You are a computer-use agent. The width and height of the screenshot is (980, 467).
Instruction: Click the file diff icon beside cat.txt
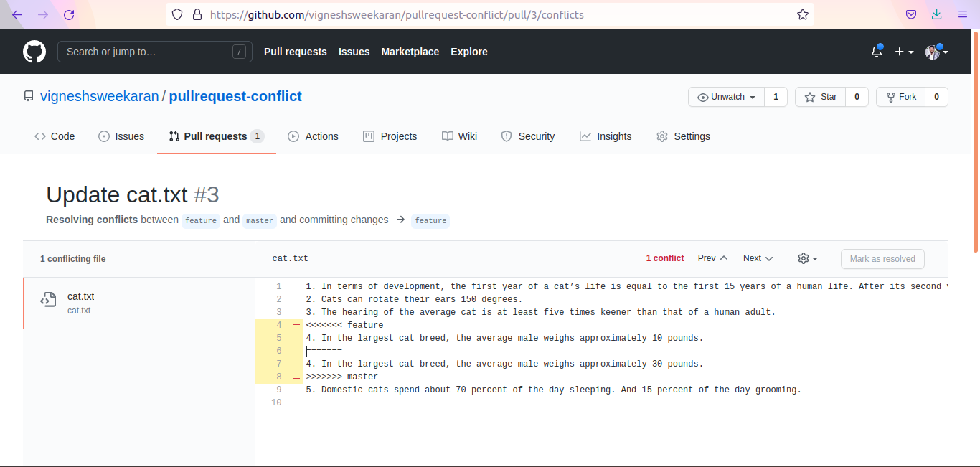[48, 300]
